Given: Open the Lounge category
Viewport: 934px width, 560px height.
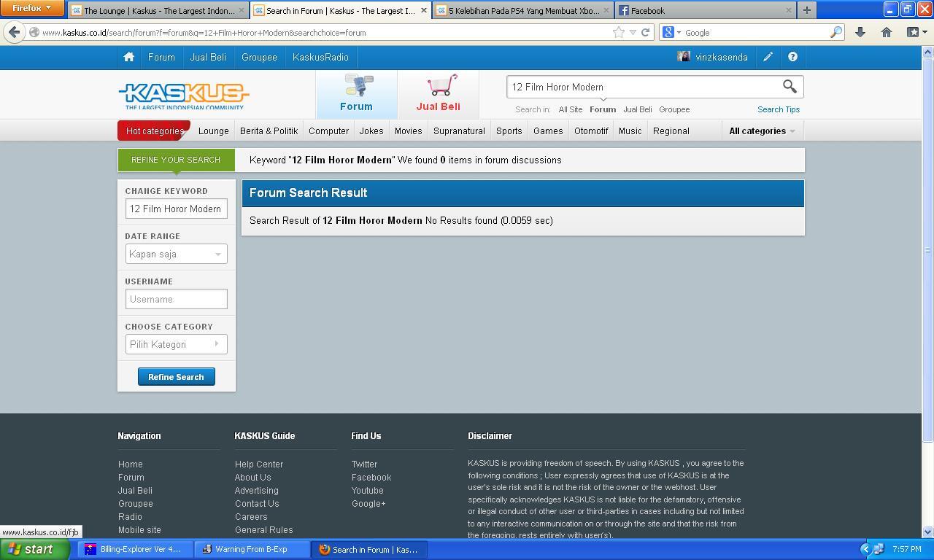Looking at the screenshot, I should coord(214,131).
